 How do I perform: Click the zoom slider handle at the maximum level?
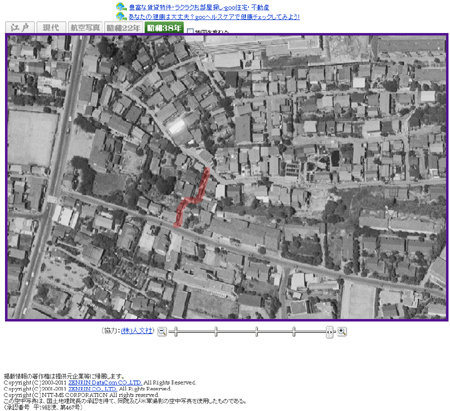(330, 332)
